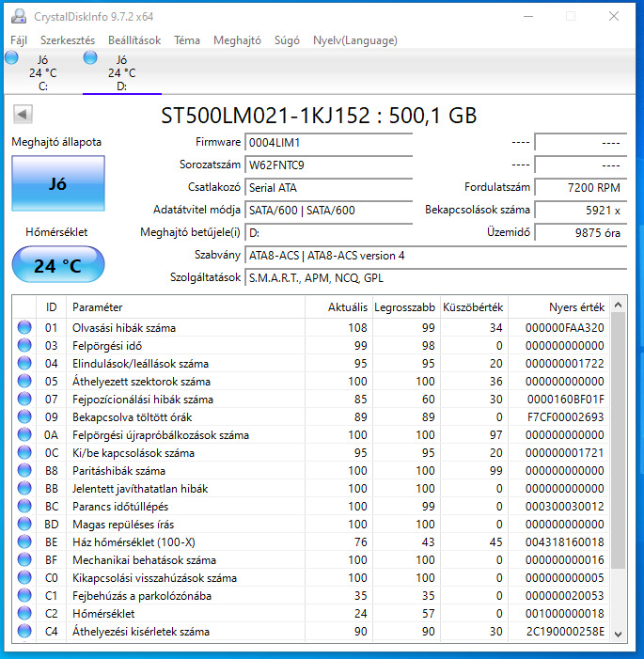The image size is (644, 659).
Task: Click raw value 000300030012
Action: pyautogui.click(x=564, y=506)
